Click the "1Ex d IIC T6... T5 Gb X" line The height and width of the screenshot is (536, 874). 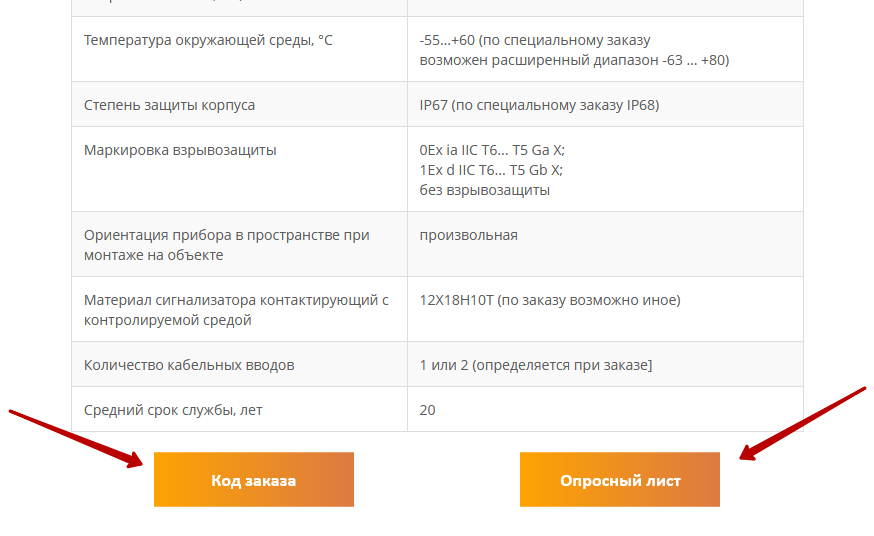tap(491, 170)
